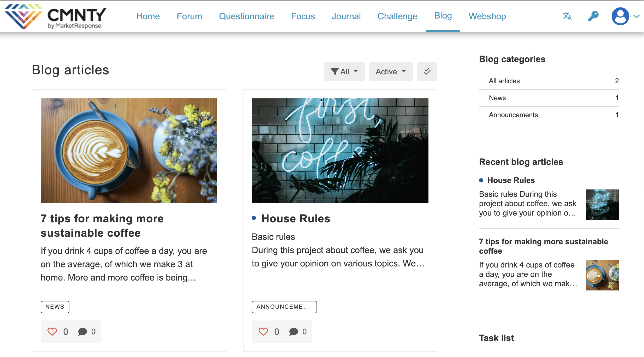Open the All filter dropdown
This screenshot has height=357, width=644.
click(344, 72)
